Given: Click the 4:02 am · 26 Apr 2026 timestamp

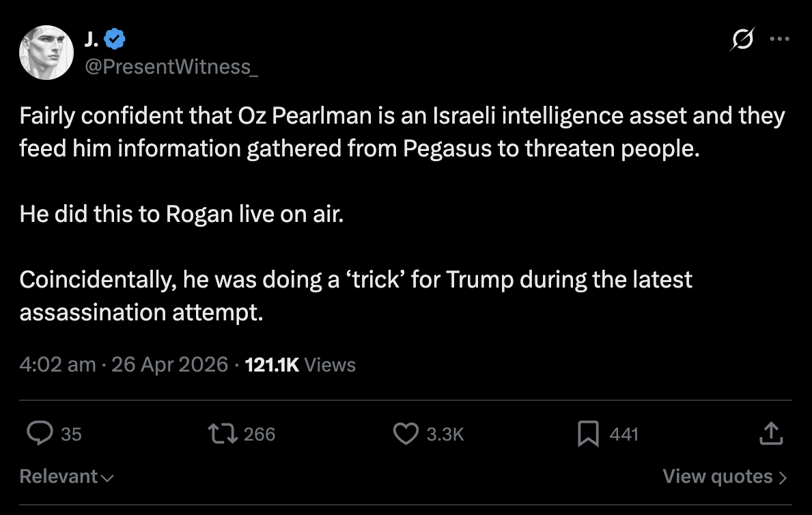Looking at the screenshot, I should pos(124,365).
